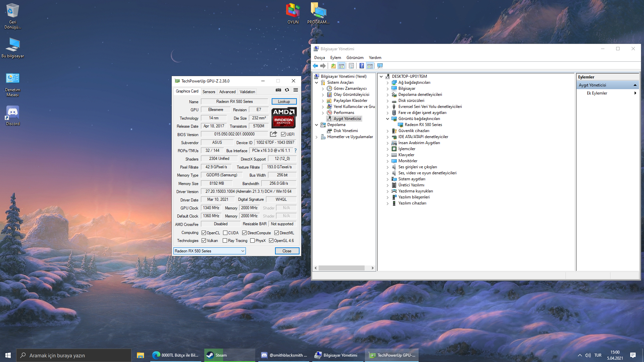Click the Close button in GPU-Z
Screen dimensions: 644x362
[x=287, y=251]
